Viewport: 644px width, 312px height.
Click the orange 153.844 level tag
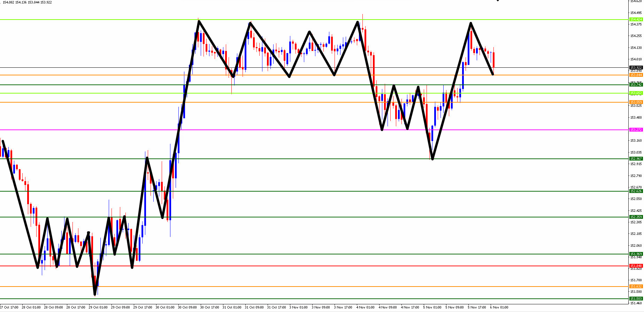pos(636,75)
